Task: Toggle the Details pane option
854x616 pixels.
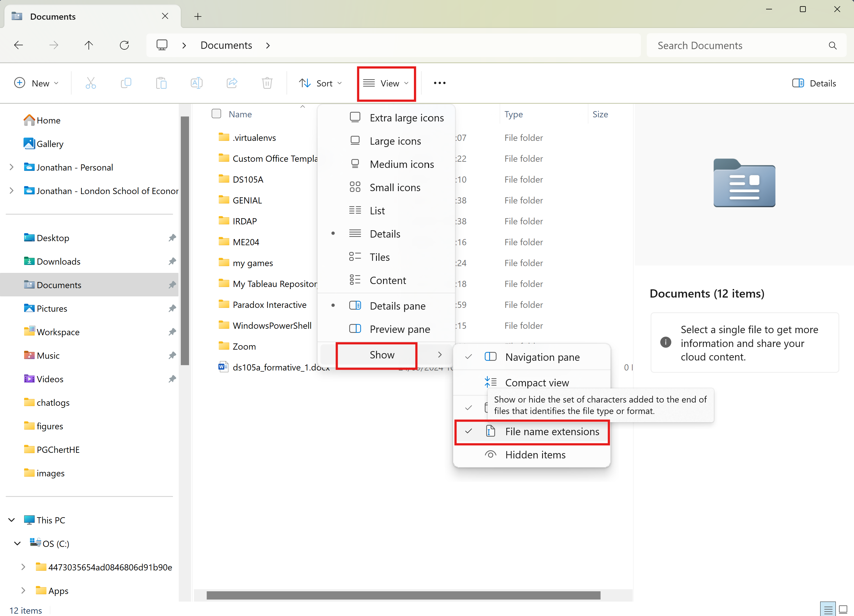Action: point(387,306)
